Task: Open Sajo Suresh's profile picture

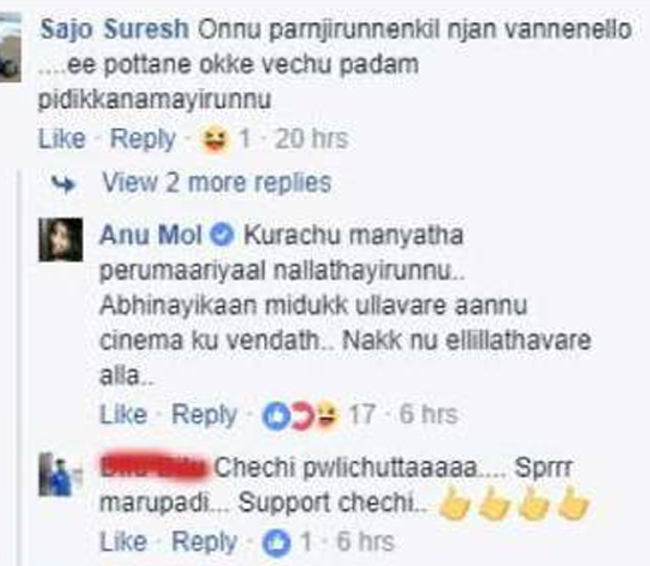Action: [x=10, y=47]
